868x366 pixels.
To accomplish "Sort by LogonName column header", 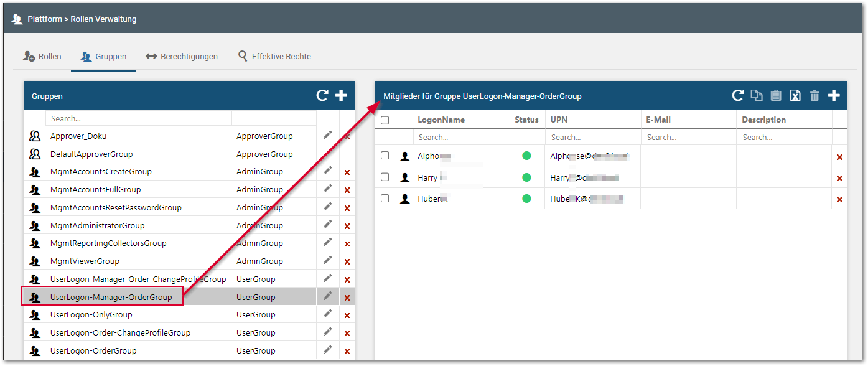I will point(441,120).
